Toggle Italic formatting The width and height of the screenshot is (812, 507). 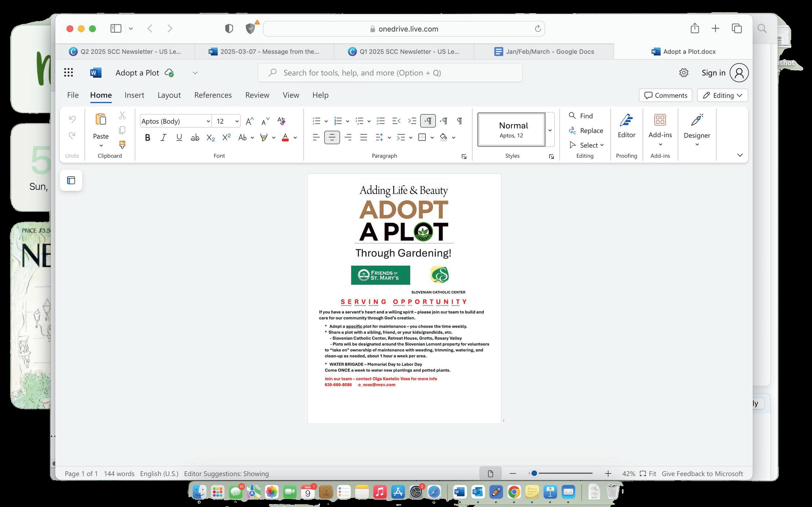tap(164, 137)
